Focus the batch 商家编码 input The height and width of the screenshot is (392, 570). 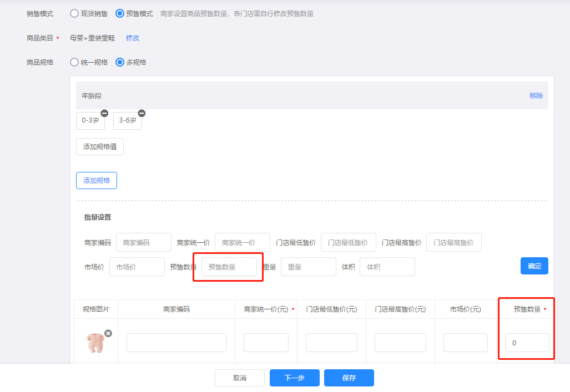144,242
